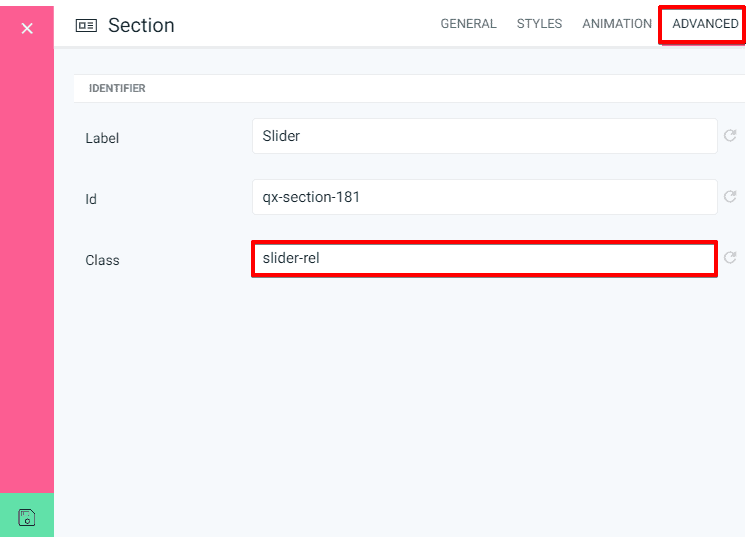This screenshot has width=751, height=537.
Task: Focus the Id field qx-section-181
Action: 484,197
